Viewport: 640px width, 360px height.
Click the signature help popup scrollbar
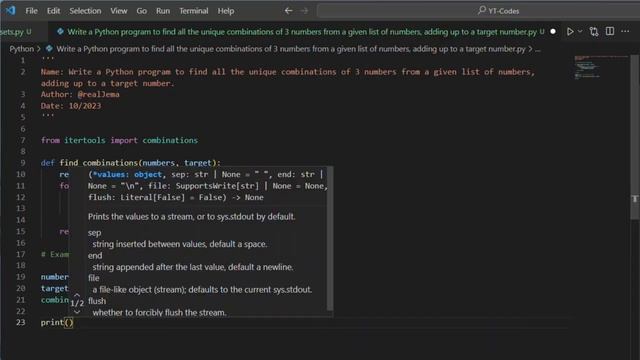pyautogui.click(x=330, y=238)
